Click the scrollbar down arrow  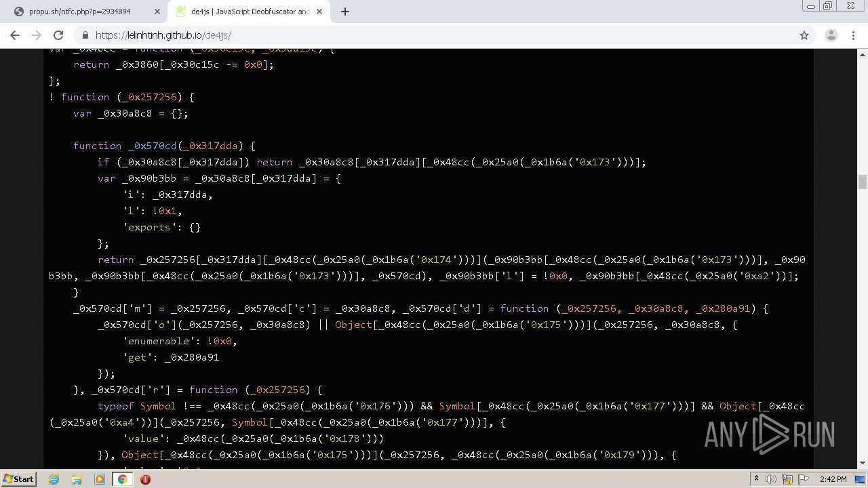tap(863, 464)
